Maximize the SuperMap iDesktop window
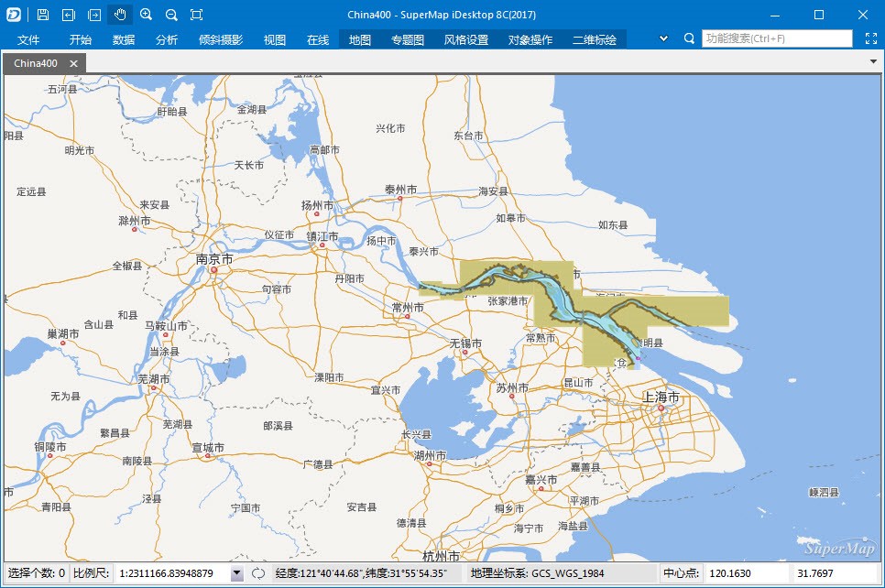 (x=819, y=16)
